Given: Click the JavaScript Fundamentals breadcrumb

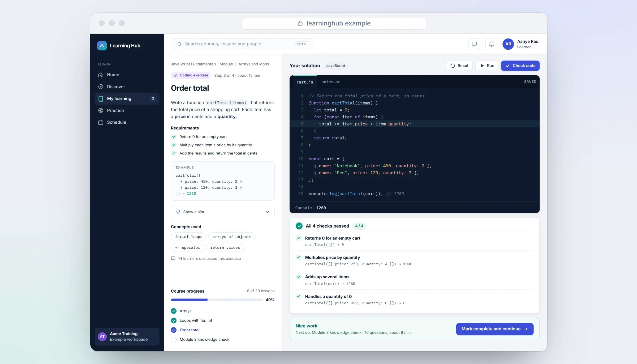Looking at the screenshot, I should [193, 64].
